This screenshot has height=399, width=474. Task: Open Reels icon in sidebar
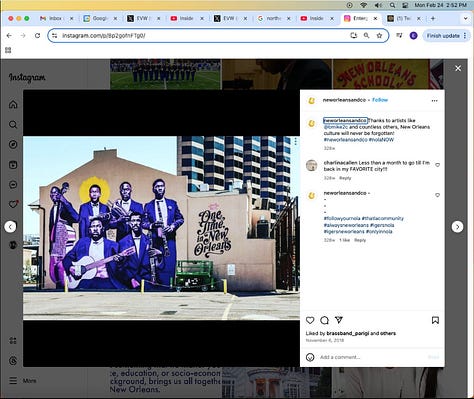[13, 165]
